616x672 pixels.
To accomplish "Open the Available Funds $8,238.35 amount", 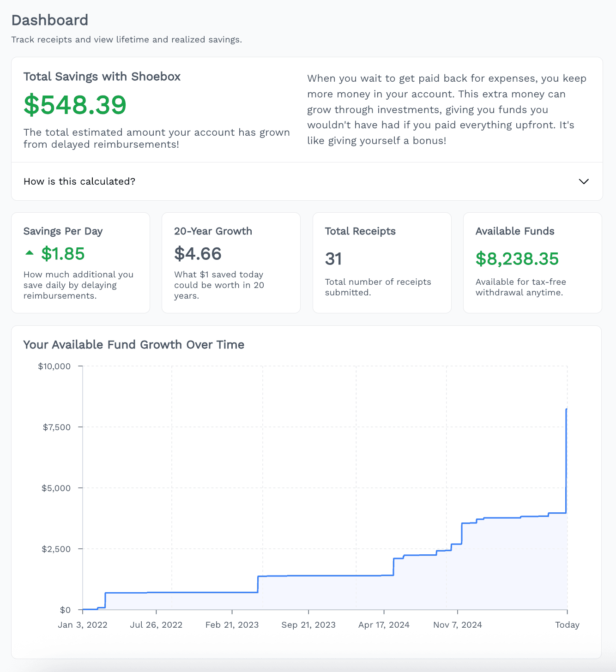I will (x=517, y=259).
